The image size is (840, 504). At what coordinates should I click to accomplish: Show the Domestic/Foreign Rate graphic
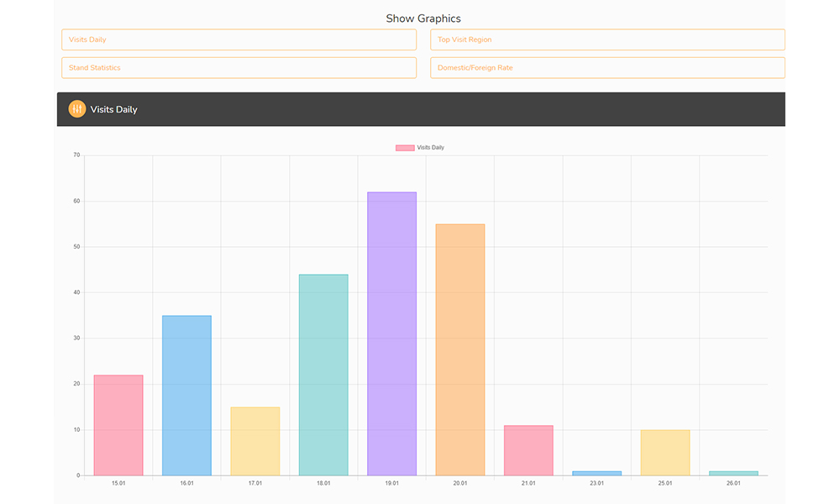tap(607, 68)
